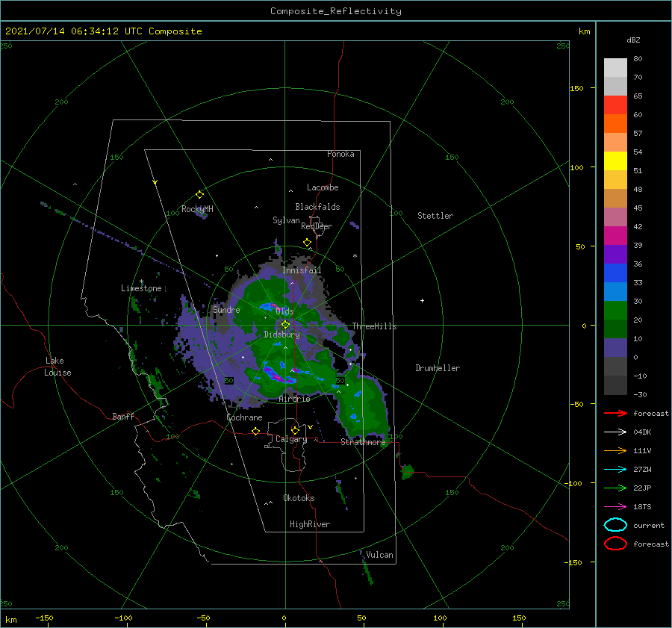Click the Okotoks town label

click(x=299, y=498)
